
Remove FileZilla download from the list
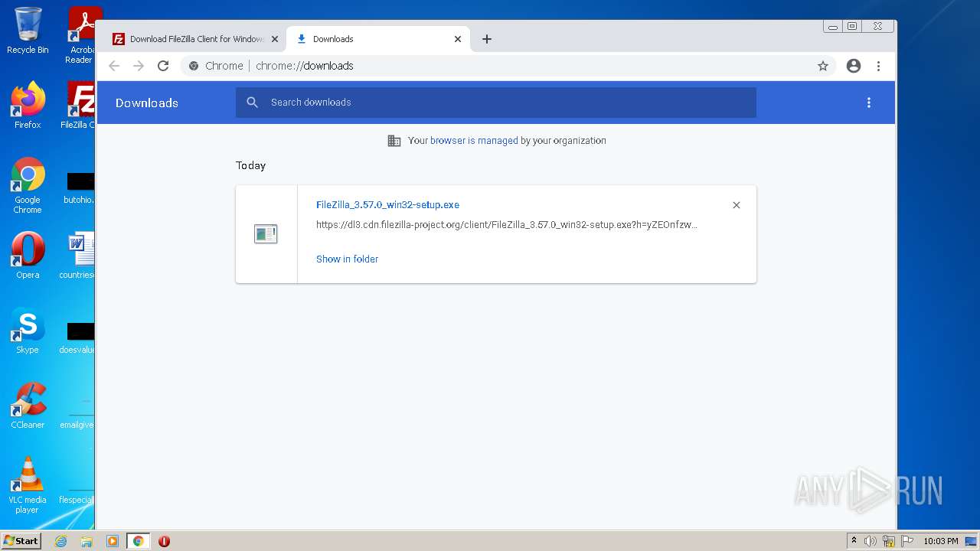pyautogui.click(x=737, y=205)
